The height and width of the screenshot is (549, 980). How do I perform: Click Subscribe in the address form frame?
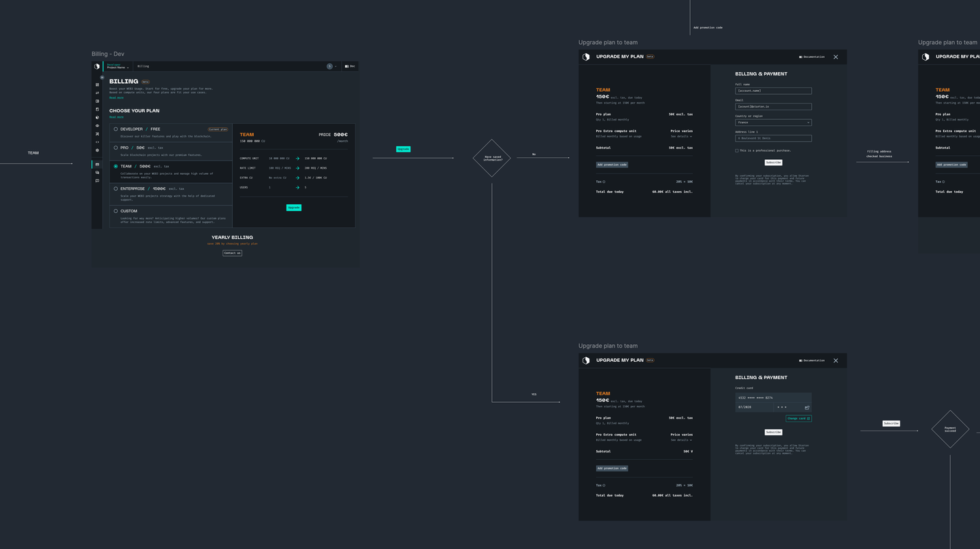(773, 163)
